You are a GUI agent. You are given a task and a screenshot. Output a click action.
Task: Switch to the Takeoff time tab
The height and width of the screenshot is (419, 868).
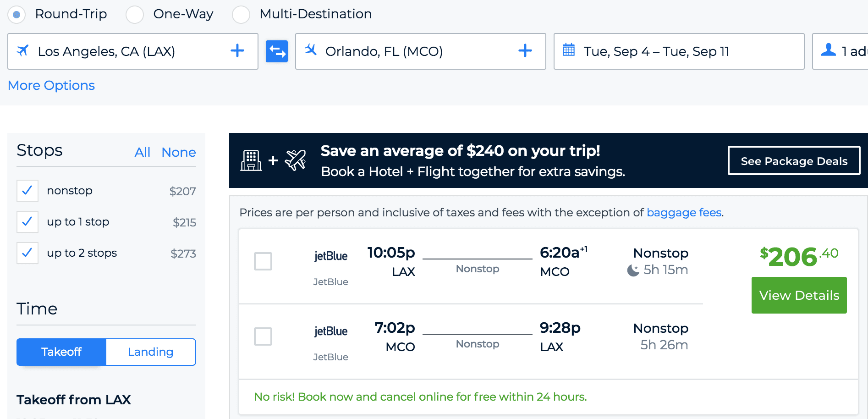(61, 352)
